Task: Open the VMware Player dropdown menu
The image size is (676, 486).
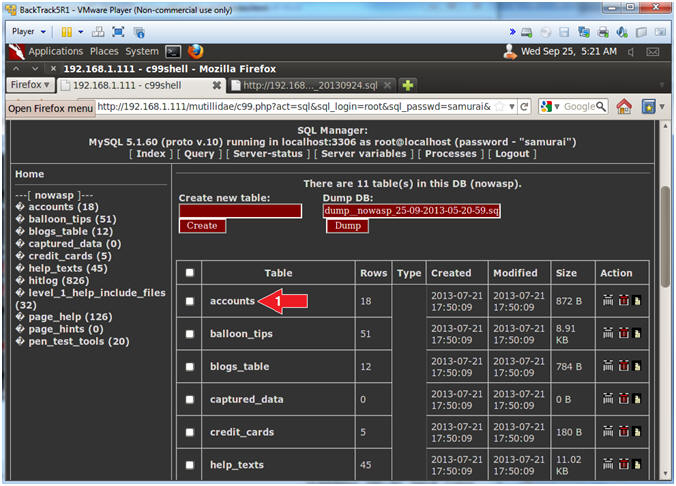Action: click(x=28, y=32)
